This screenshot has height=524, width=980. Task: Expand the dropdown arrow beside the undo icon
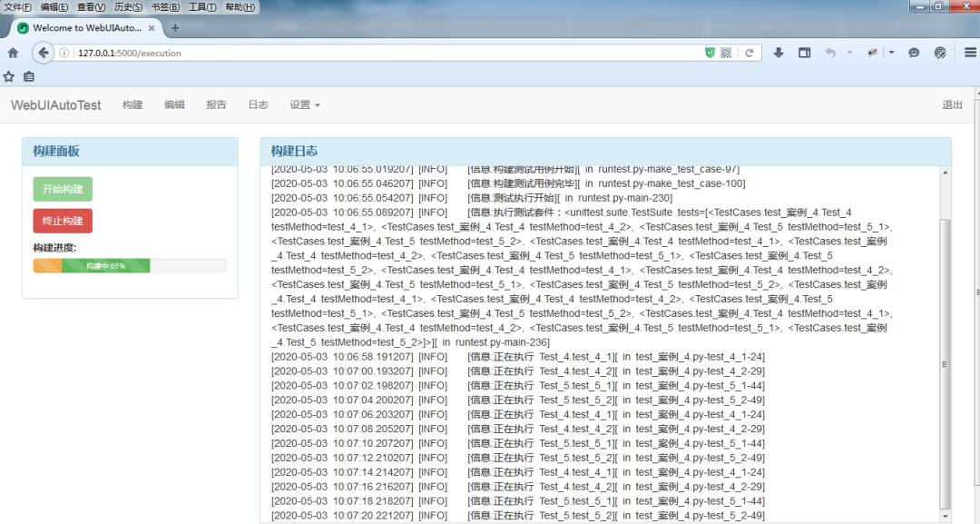(850, 53)
